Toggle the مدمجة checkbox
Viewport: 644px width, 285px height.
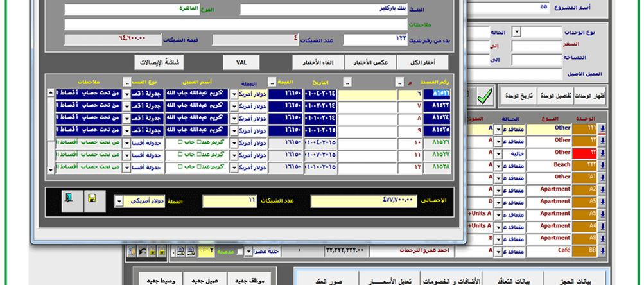click(240, 252)
